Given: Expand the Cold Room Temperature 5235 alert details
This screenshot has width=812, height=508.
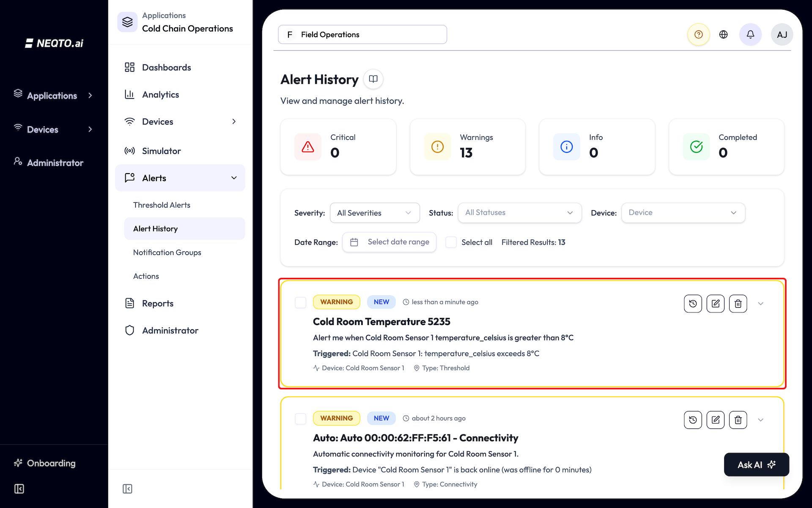Looking at the screenshot, I should click(760, 304).
